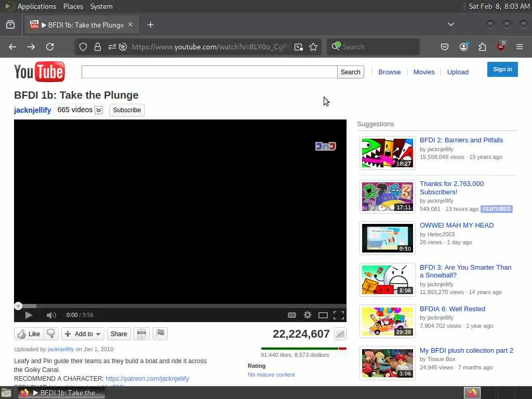Open Thanks for 2,763,000 Subscribers link

[451, 188]
